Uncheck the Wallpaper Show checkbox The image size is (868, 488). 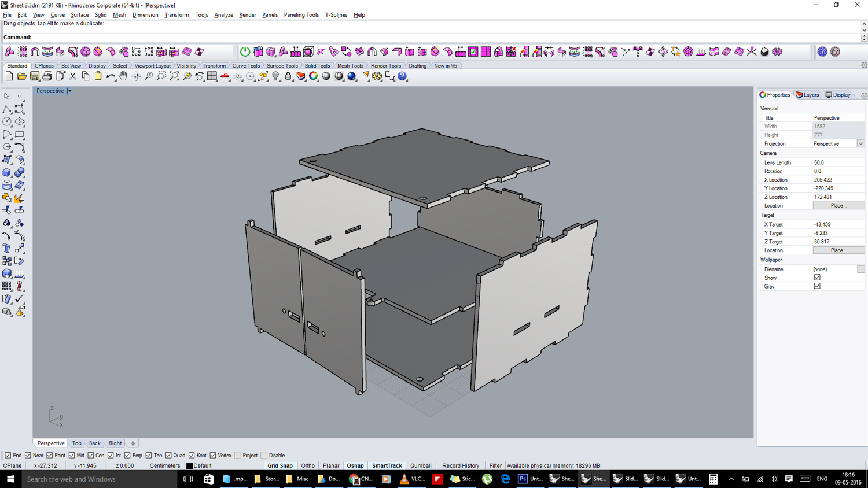tap(817, 278)
